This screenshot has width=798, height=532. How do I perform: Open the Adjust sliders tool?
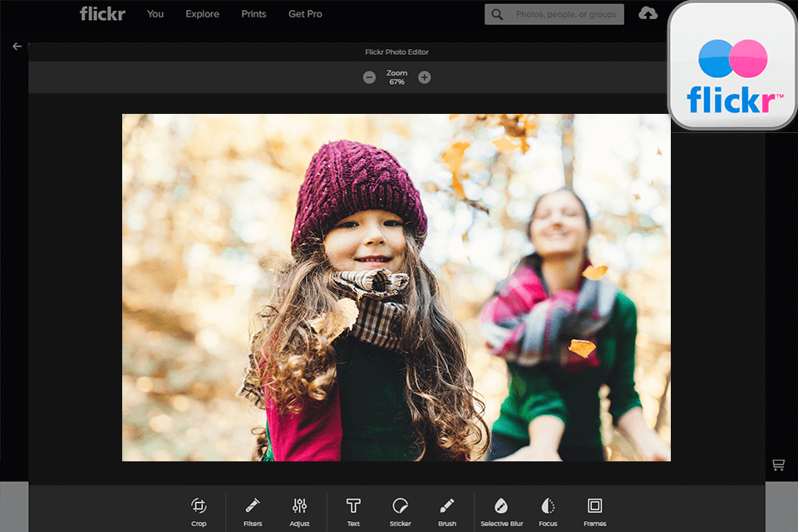click(x=299, y=512)
